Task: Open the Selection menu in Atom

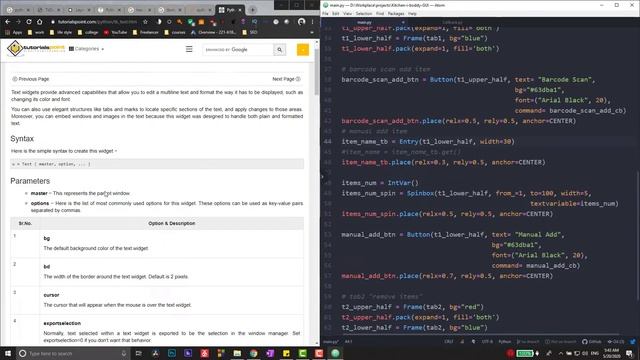Action: [x=363, y=13]
